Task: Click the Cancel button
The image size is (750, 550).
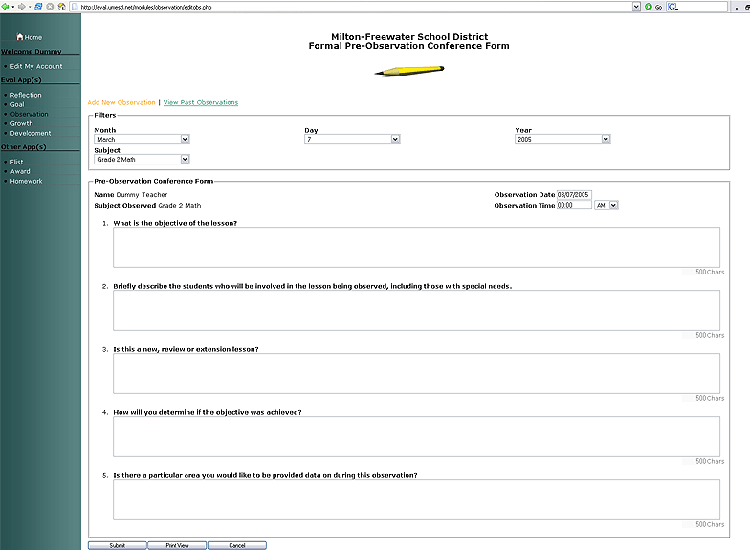Action: [237, 545]
